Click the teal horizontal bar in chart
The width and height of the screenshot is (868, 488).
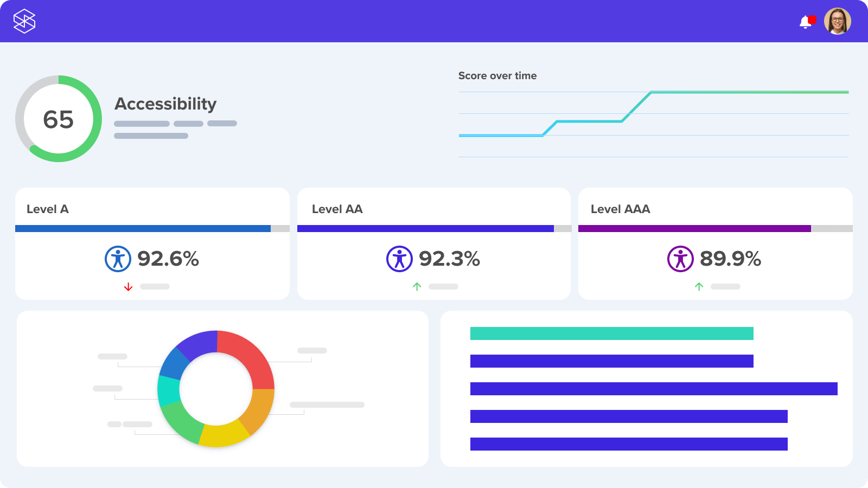pos(612,333)
